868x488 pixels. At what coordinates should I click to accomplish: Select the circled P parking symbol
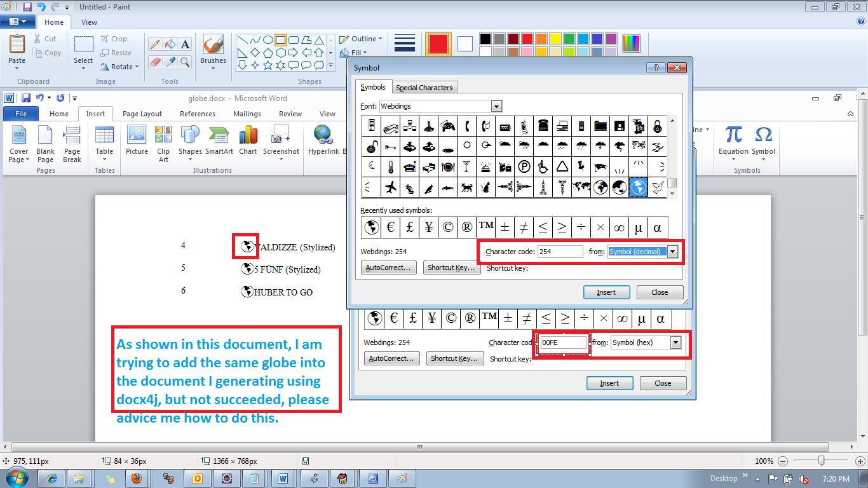tap(524, 166)
